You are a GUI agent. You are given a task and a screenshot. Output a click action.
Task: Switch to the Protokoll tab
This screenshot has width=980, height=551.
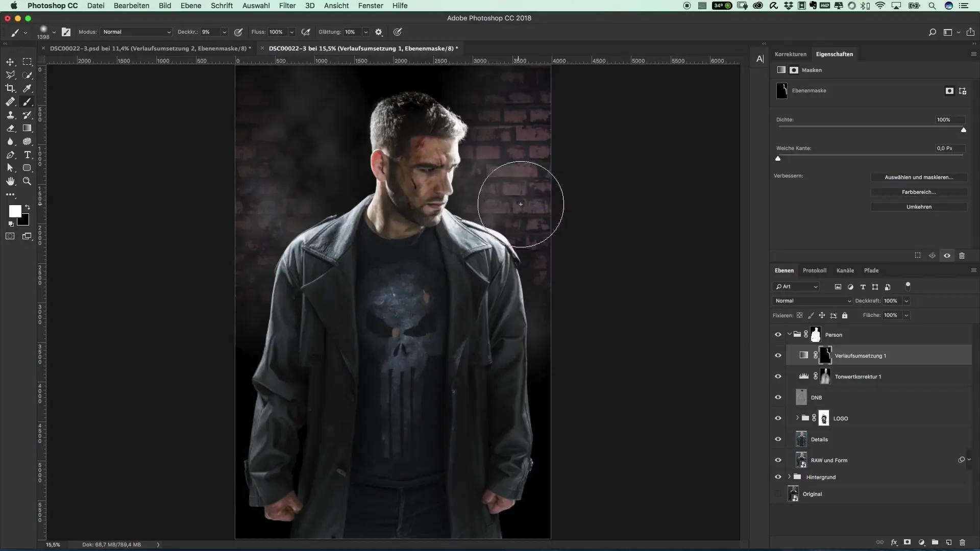tap(815, 270)
